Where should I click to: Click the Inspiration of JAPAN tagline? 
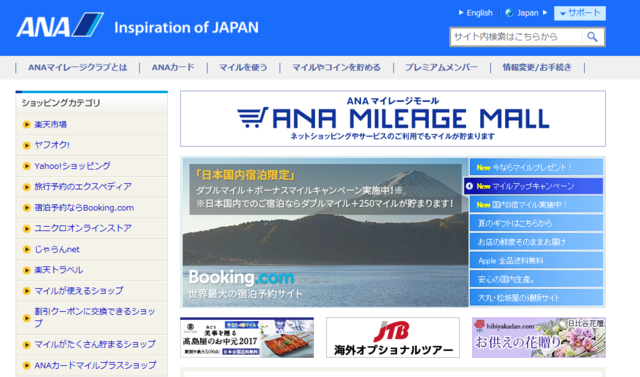186,28
